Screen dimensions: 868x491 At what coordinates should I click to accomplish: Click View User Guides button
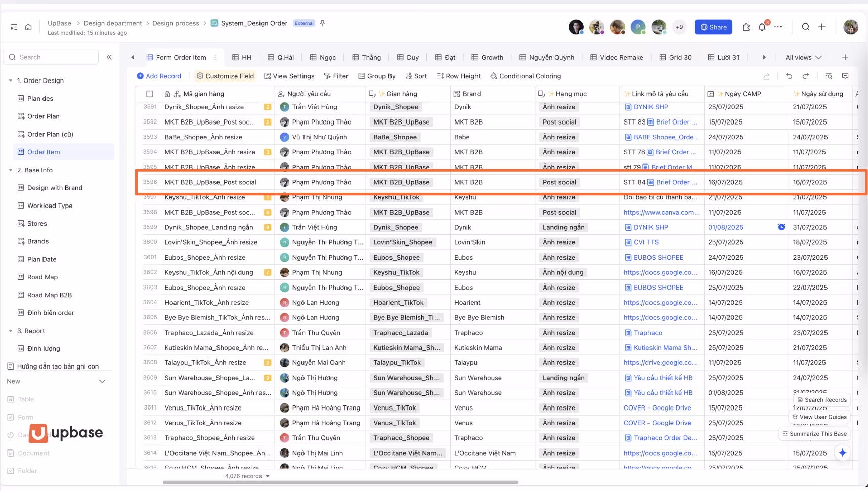(819, 417)
